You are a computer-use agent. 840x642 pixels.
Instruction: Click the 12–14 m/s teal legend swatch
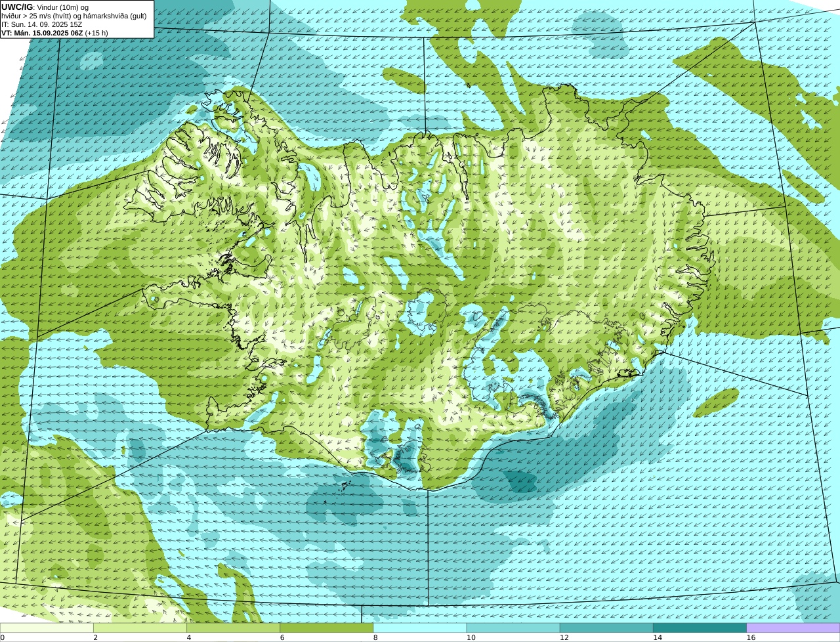606,628
